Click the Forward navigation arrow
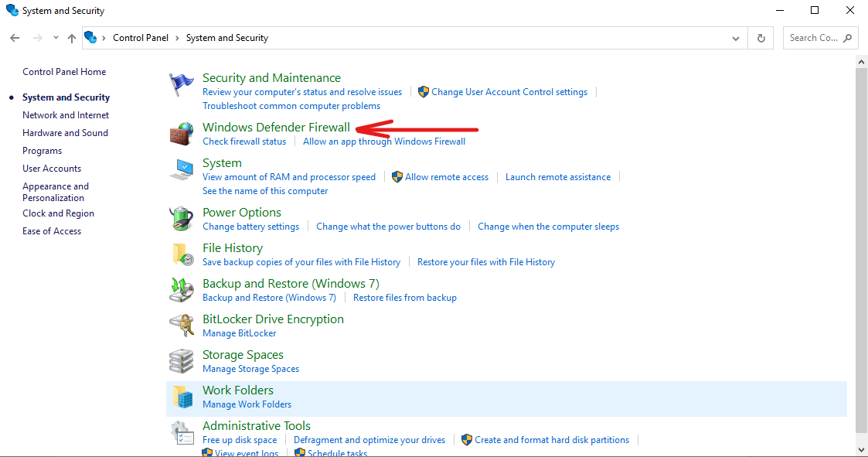Image resolution: width=868 pixels, height=457 pixels. click(37, 38)
